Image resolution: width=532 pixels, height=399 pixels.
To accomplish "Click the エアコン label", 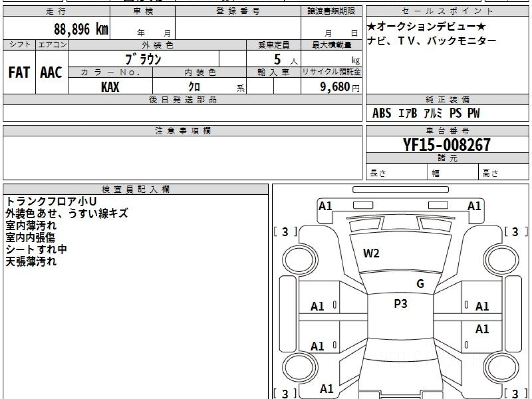I will tap(52, 45).
